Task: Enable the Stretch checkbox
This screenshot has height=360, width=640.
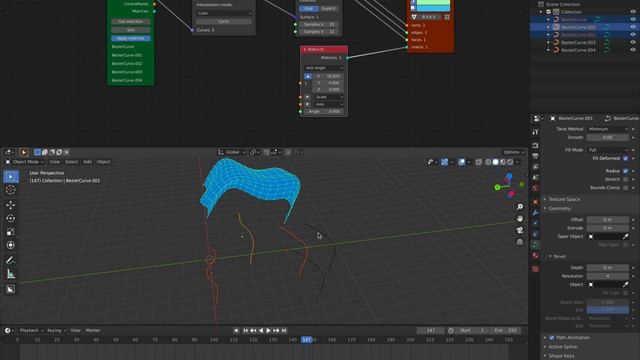Action: (625, 179)
